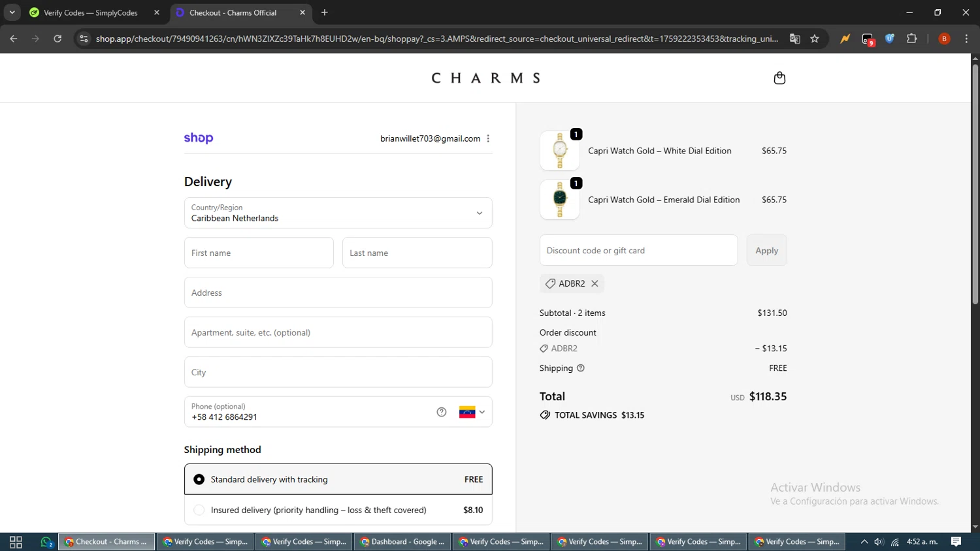Open the account options three-dot menu

coord(488,138)
